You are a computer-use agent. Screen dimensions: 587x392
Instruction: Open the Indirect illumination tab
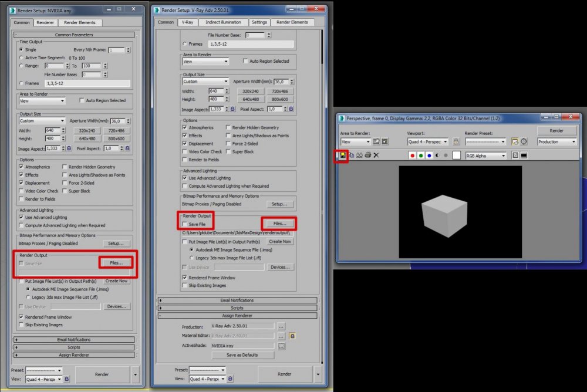pyautogui.click(x=223, y=22)
